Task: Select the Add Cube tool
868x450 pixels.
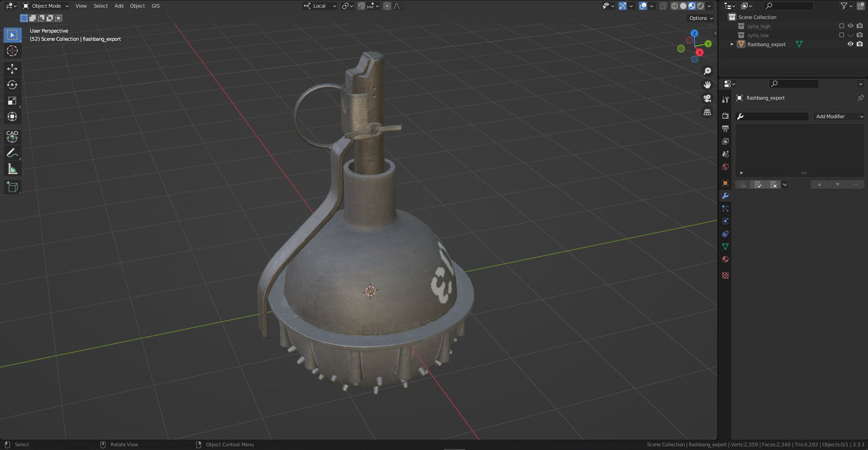Action: [x=12, y=187]
